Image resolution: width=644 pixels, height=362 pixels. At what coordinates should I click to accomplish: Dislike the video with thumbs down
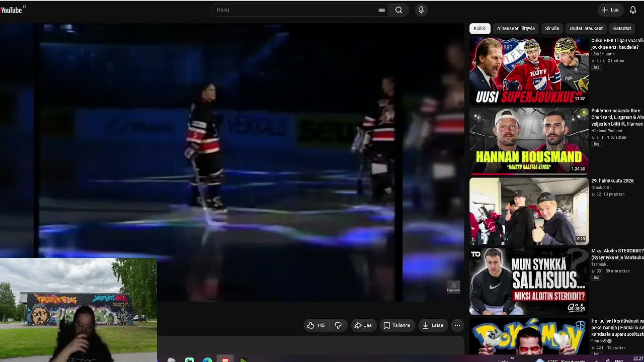click(x=338, y=325)
